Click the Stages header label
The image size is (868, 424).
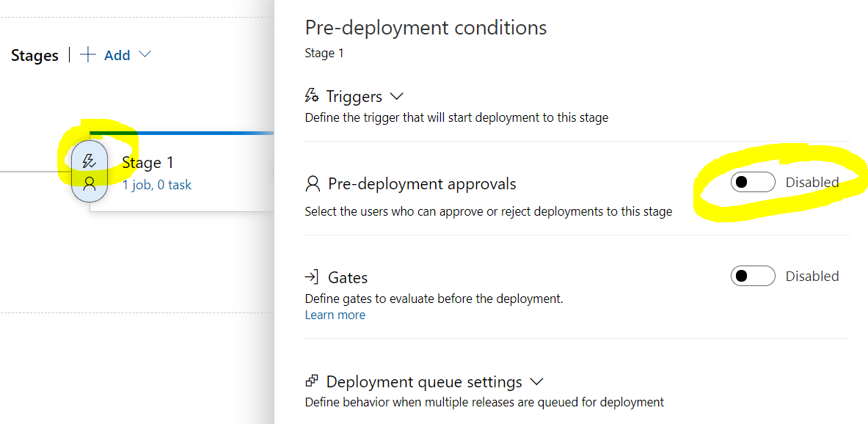34,54
